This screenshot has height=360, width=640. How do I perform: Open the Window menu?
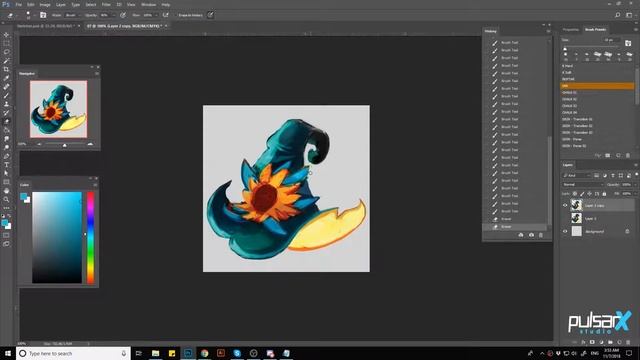click(149, 4)
